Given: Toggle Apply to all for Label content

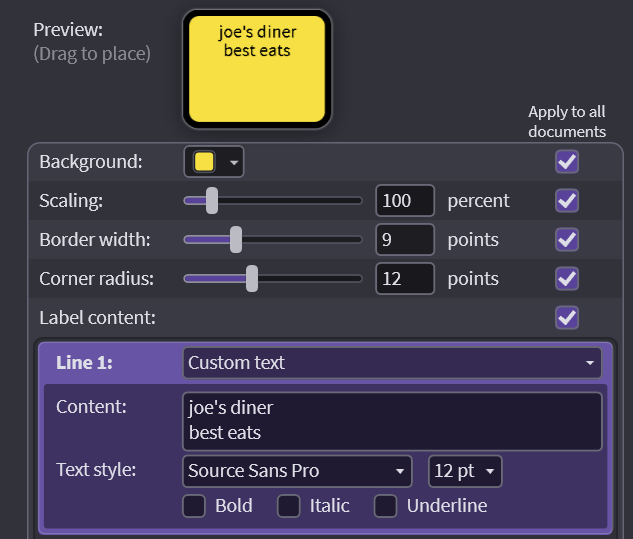Looking at the screenshot, I should [x=567, y=318].
